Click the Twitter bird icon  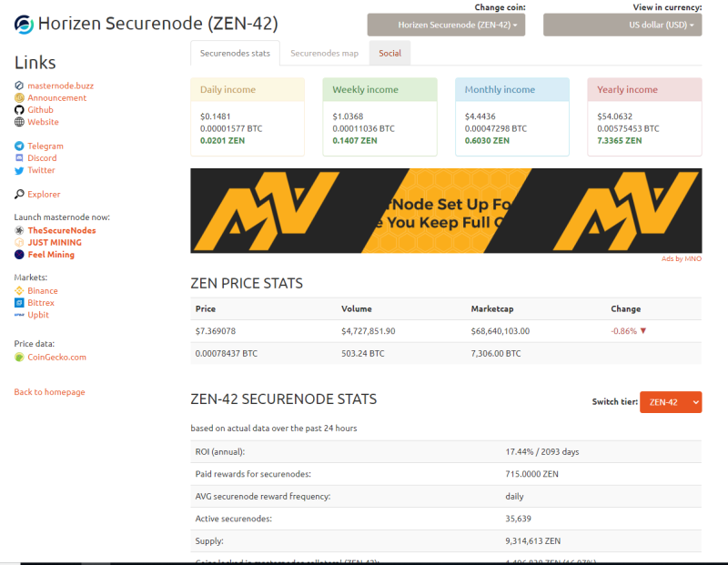pyautogui.click(x=19, y=170)
